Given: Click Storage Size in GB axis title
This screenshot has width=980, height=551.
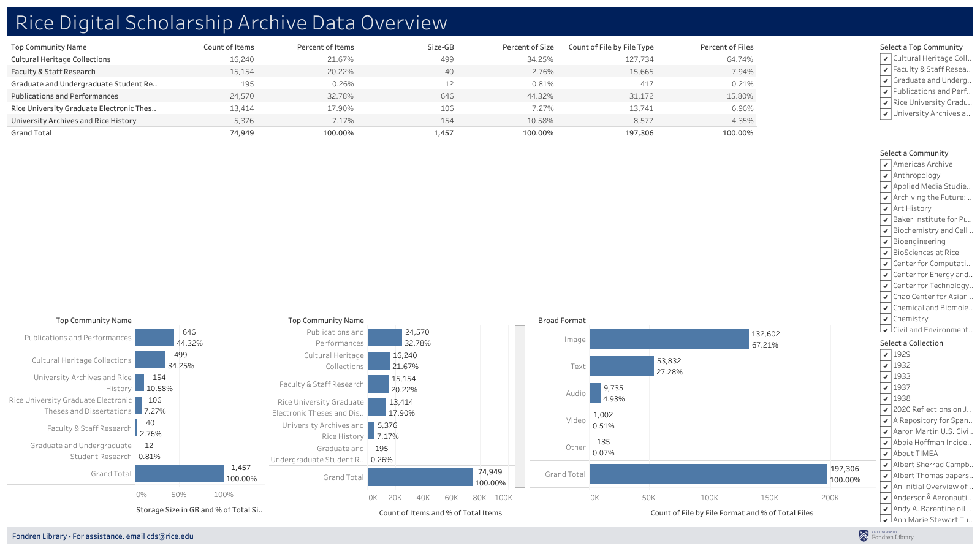Looking at the screenshot, I should click(199, 510).
